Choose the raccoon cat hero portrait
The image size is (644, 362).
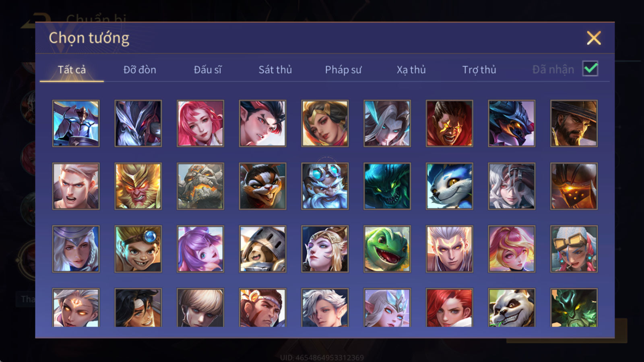pyautogui.click(x=262, y=186)
